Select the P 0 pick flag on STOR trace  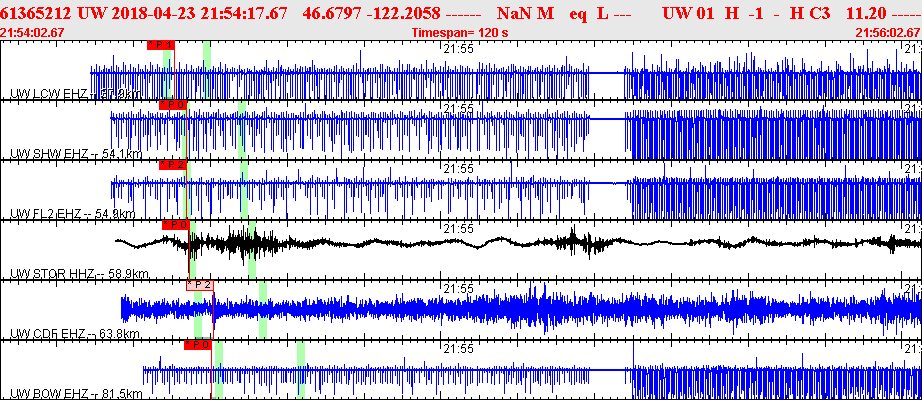[x=176, y=225]
